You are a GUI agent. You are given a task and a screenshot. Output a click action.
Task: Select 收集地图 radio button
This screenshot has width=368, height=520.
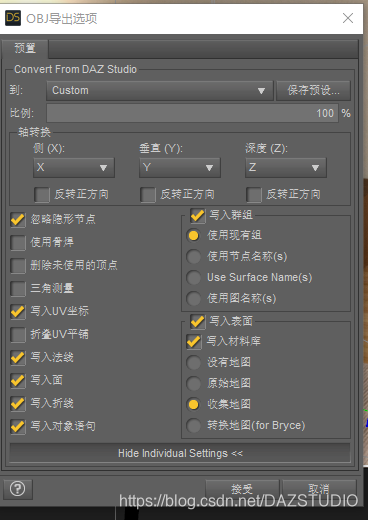click(194, 405)
